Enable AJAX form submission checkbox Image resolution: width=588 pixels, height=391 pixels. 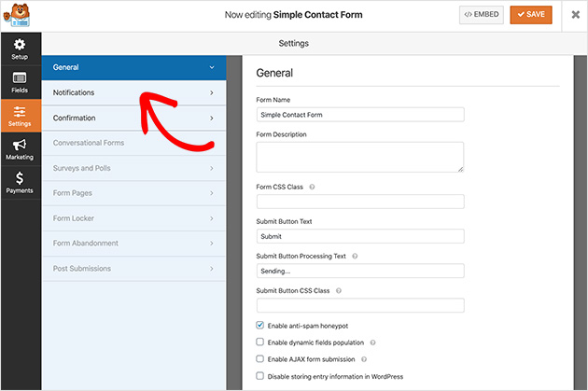click(260, 359)
